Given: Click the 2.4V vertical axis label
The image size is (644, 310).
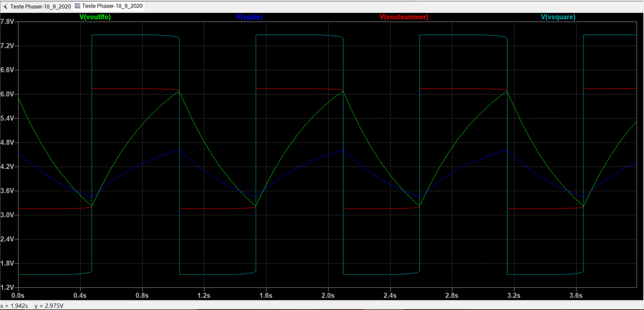Looking at the screenshot, I should 7,239.
